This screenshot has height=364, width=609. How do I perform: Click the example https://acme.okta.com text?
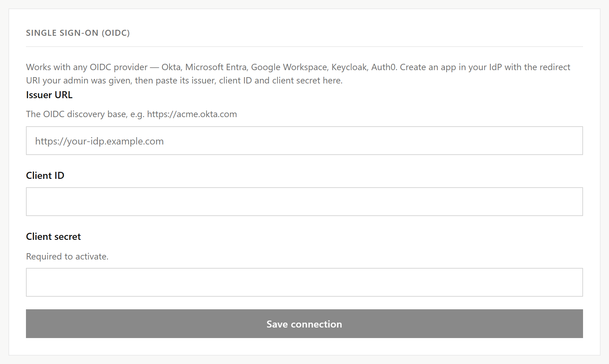[x=192, y=114]
